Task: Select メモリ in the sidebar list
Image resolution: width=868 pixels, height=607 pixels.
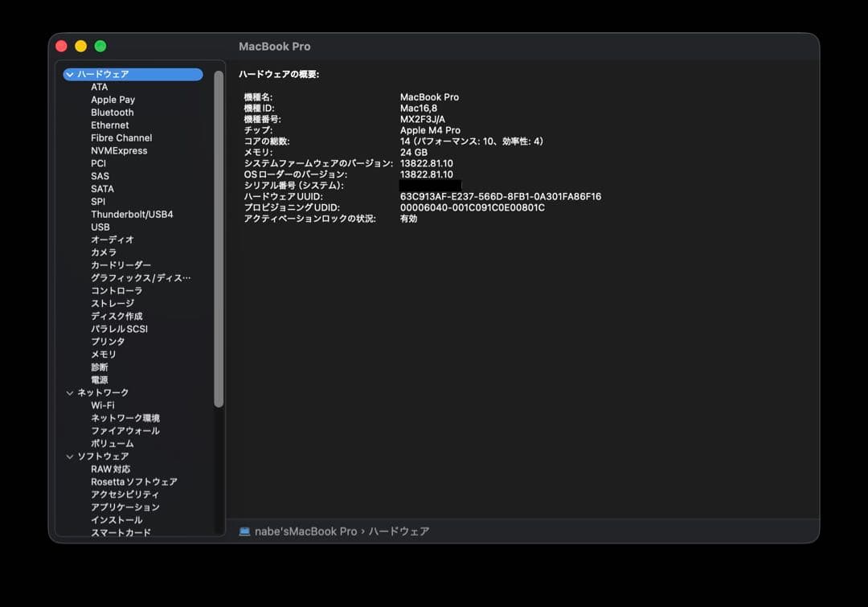Action: [104, 355]
